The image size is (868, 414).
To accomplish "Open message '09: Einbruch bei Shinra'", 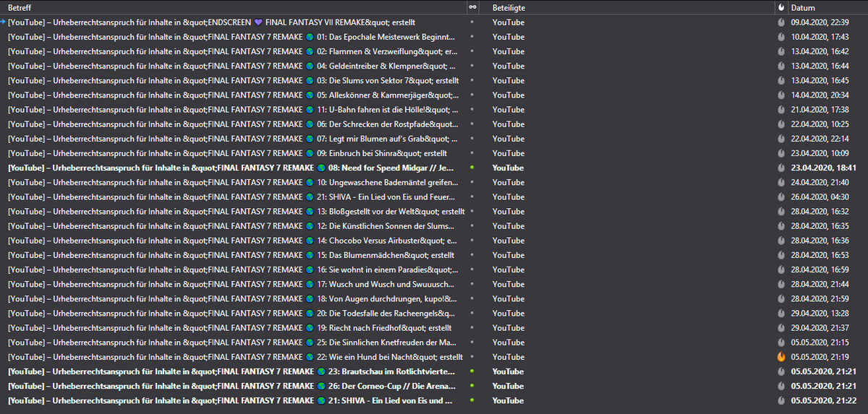I will (227, 153).
